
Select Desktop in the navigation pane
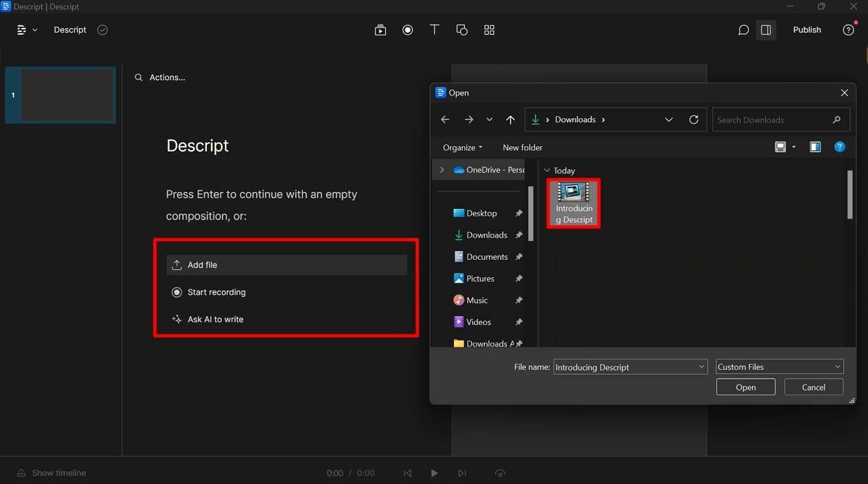[x=475, y=214]
